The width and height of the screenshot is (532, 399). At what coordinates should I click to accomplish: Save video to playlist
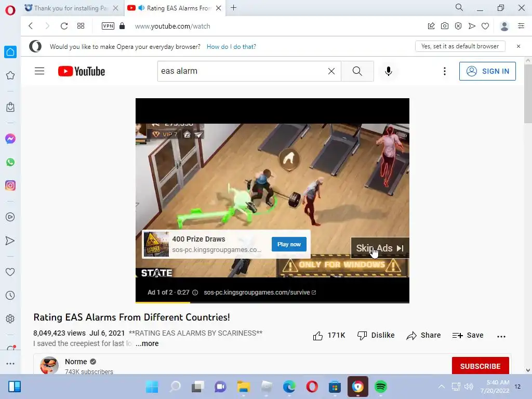[468, 335]
